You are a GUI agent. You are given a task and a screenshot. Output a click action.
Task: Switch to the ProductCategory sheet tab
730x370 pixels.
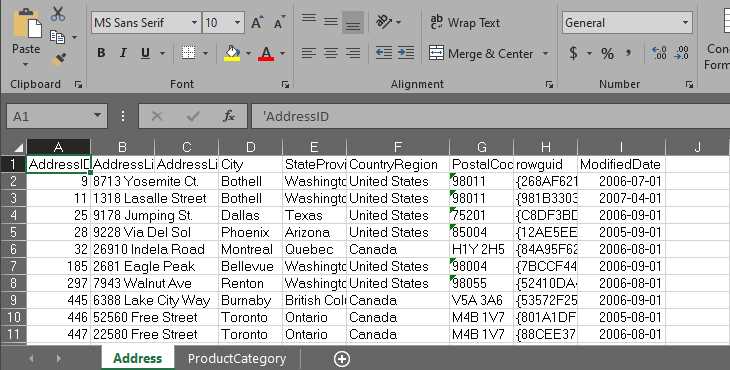pyautogui.click(x=237, y=359)
